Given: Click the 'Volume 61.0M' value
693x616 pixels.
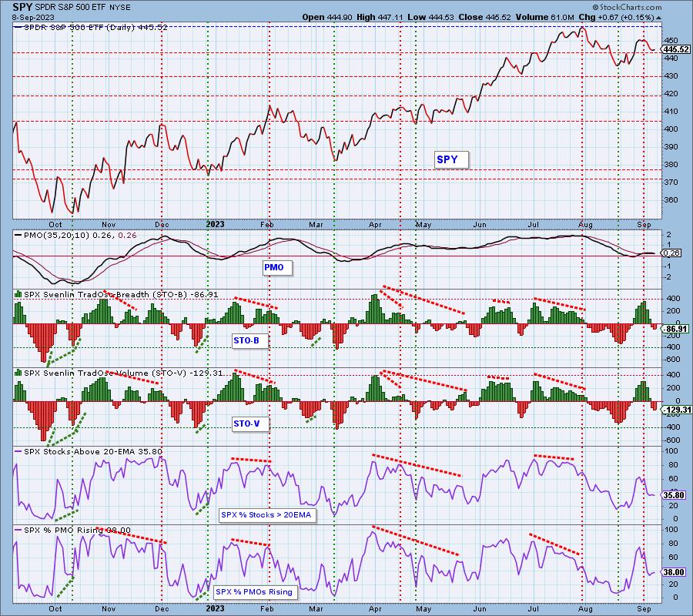Looking at the screenshot, I should coord(545,17).
